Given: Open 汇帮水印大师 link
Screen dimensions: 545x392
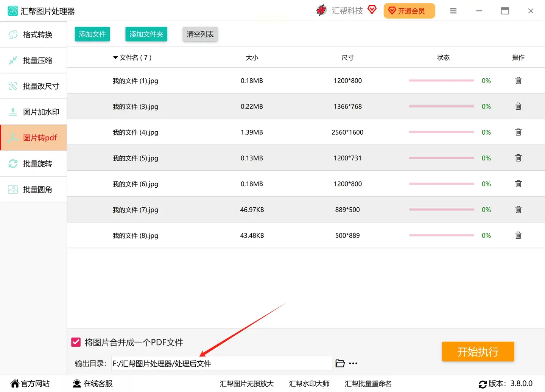Looking at the screenshot, I should click(x=309, y=384).
